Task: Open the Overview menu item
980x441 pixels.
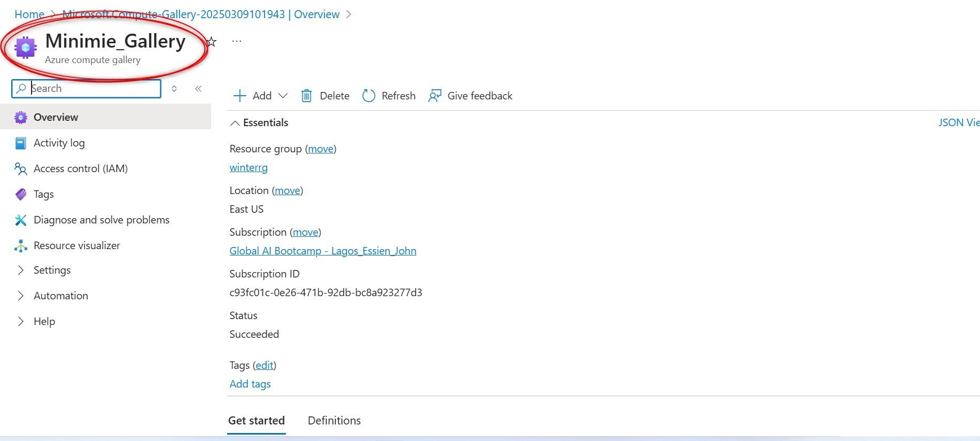Action: point(106,117)
